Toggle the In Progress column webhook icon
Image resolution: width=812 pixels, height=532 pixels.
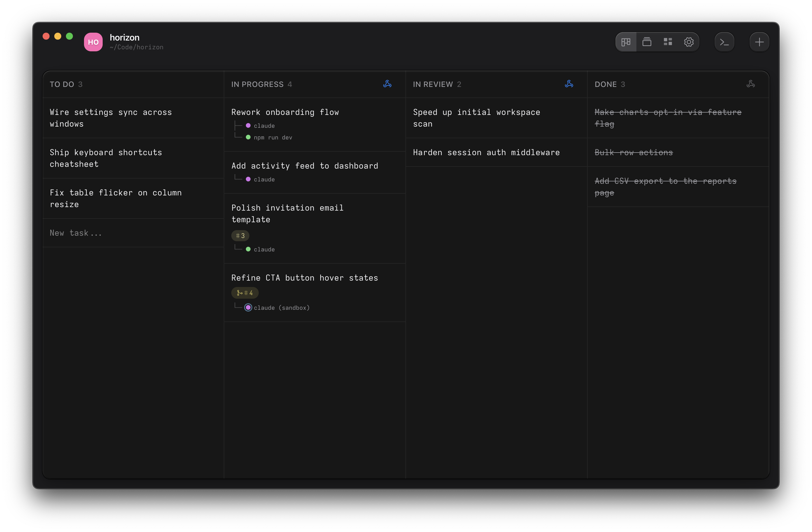tap(387, 84)
